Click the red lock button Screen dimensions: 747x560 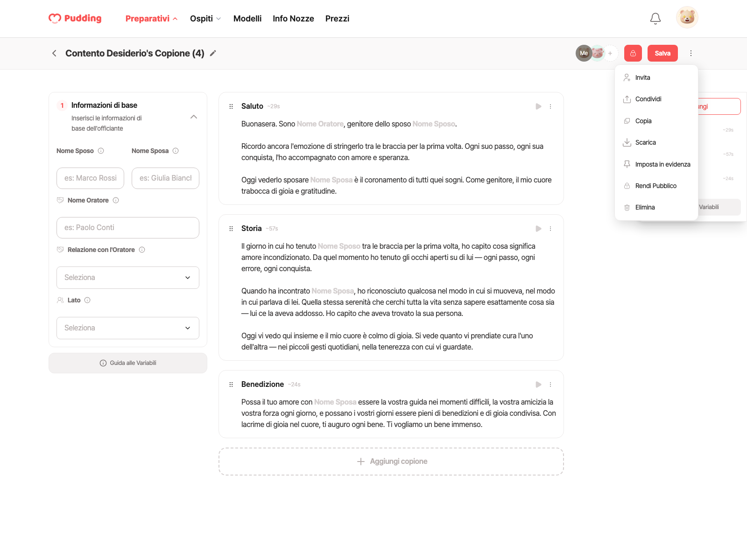[633, 53]
